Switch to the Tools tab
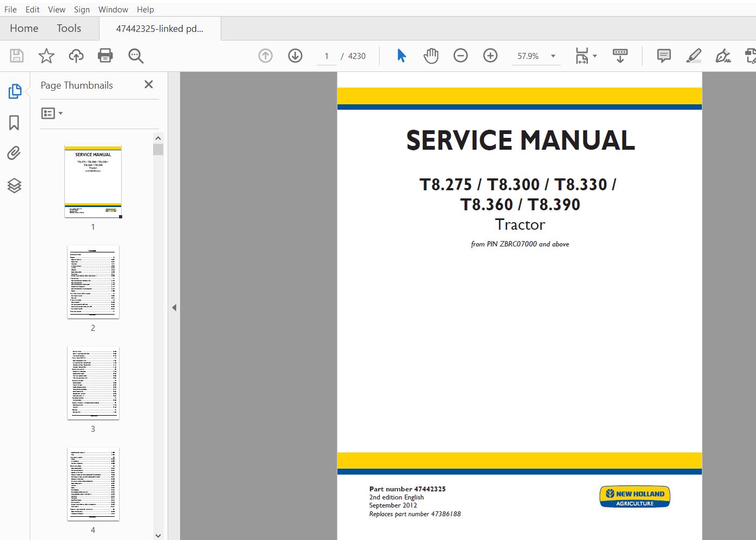The width and height of the screenshot is (756, 540). (x=69, y=28)
